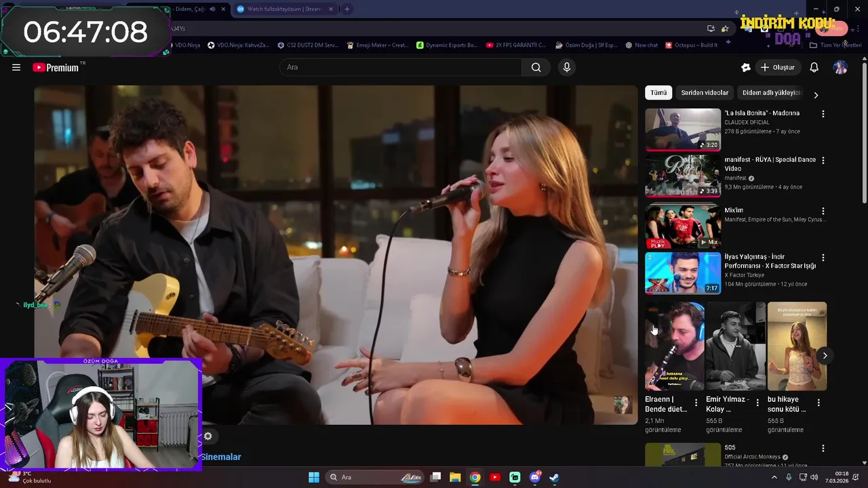Open the CS2 DUST2 DM Serv bookmark
This screenshot has height=488, width=868.
(308, 45)
